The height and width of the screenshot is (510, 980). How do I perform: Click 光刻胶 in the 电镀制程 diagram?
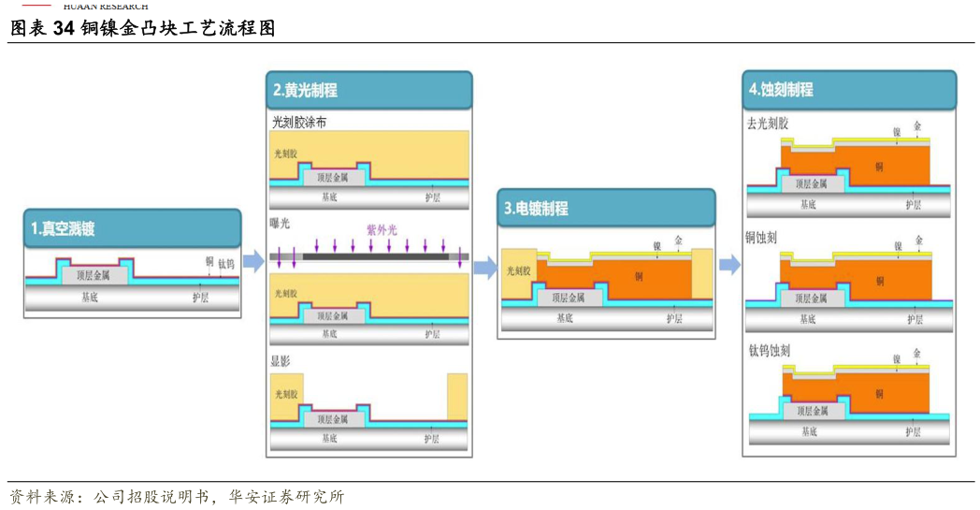[x=518, y=271]
